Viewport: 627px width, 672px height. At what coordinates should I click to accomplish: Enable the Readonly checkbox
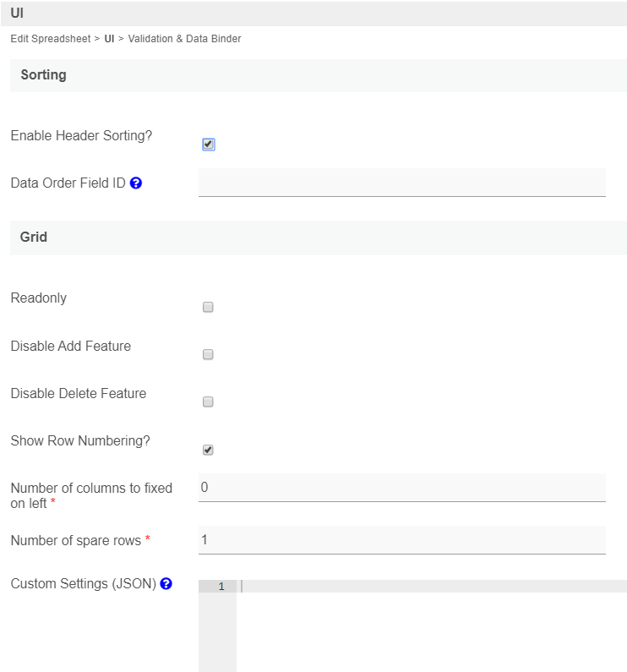tap(208, 308)
